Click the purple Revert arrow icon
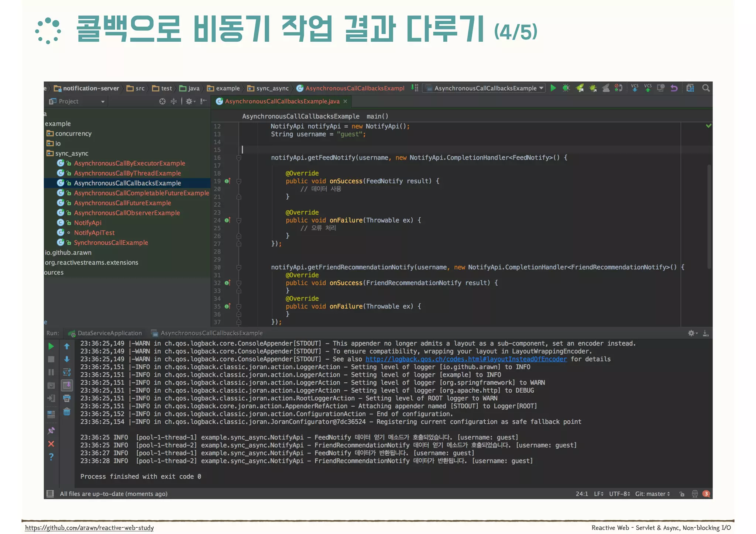The width and height of the screenshot is (756, 534). (674, 88)
